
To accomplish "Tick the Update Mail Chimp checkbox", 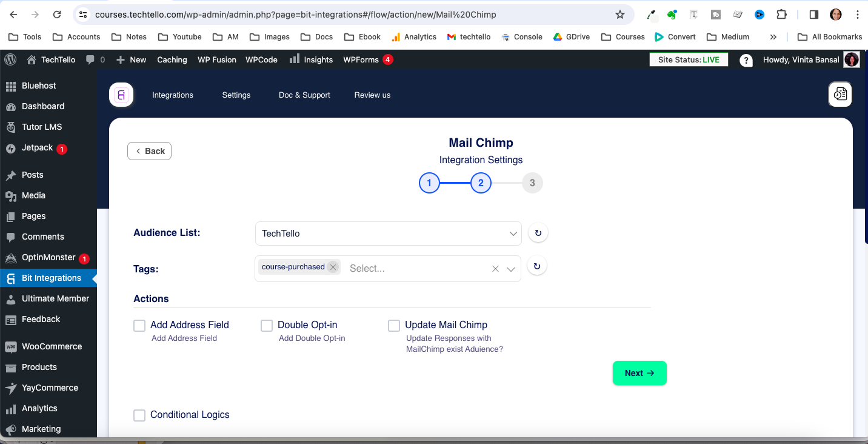I will 394,326.
